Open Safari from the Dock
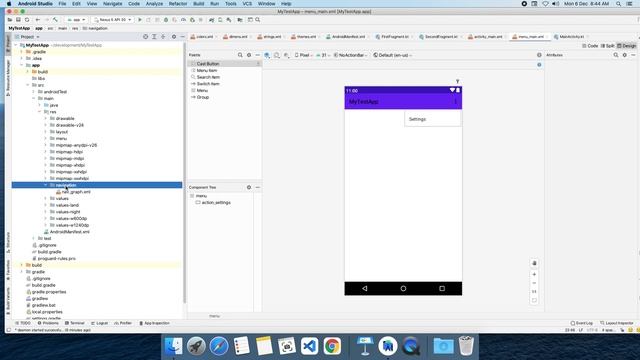 click(219, 346)
